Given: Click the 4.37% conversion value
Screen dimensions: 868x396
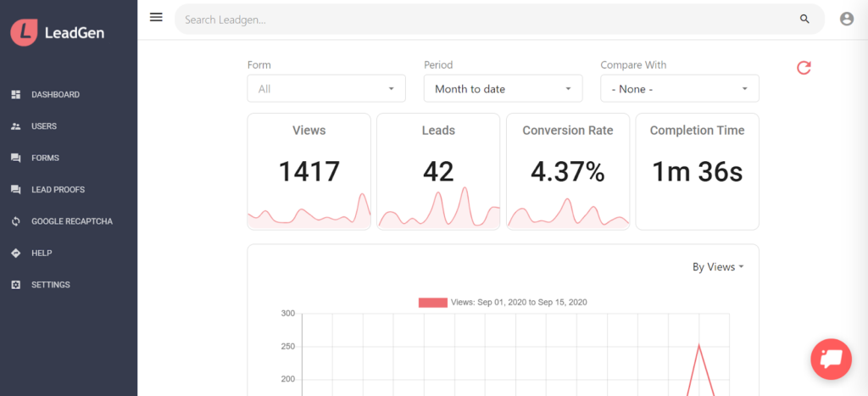Looking at the screenshot, I should point(568,171).
